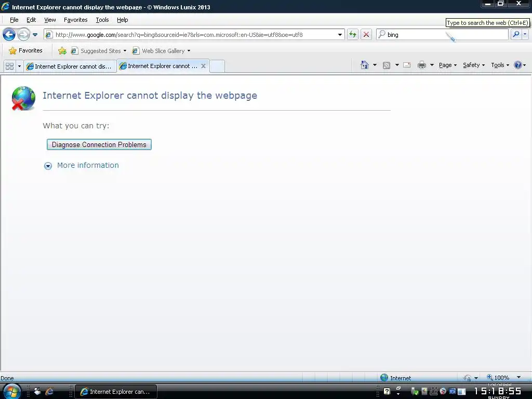Launch Internet Explorer from quick launch
The height and width of the screenshot is (399, 532).
[x=49, y=392]
